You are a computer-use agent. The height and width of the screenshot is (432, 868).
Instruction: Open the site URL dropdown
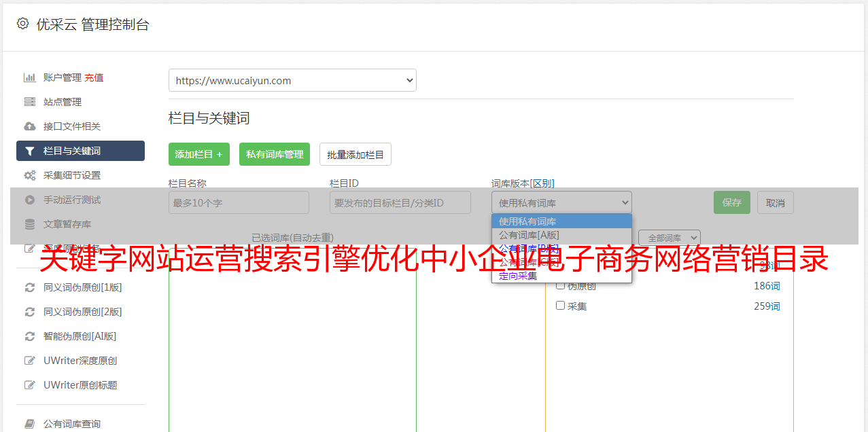pyautogui.click(x=292, y=80)
